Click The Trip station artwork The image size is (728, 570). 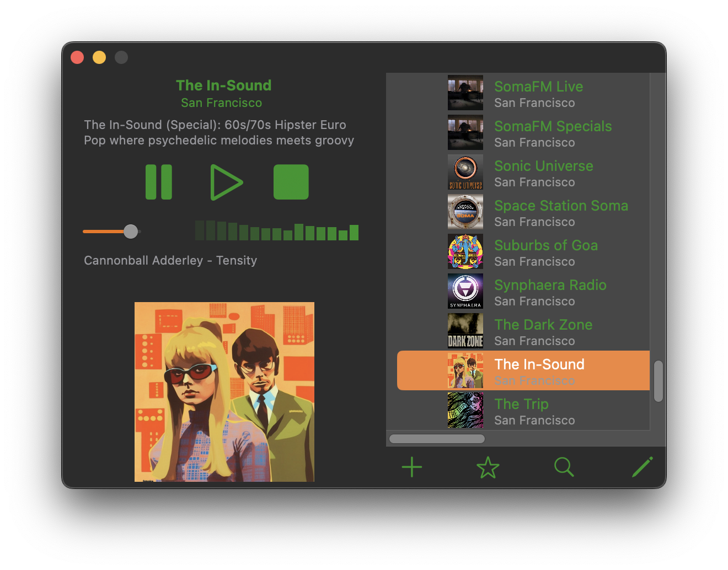tap(465, 410)
